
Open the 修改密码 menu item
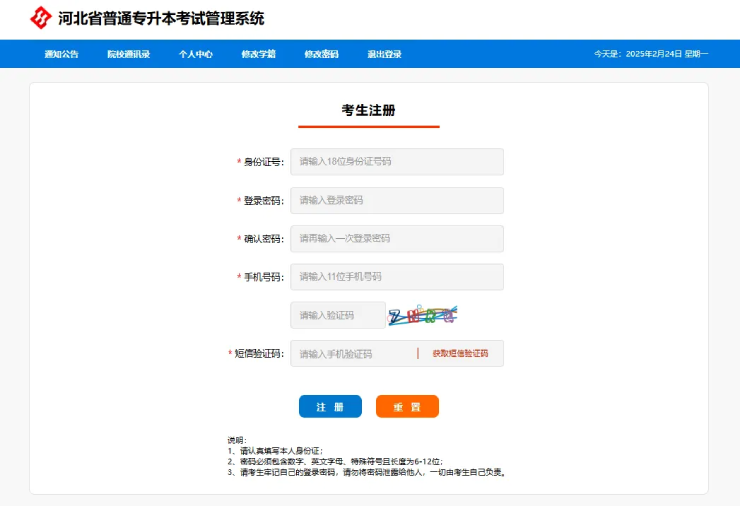click(x=321, y=54)
